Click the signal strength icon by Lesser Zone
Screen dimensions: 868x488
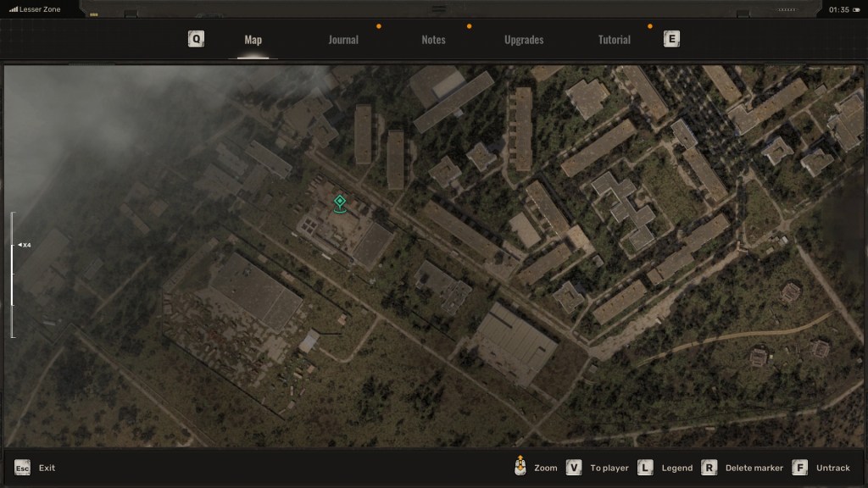pos(14,9)
